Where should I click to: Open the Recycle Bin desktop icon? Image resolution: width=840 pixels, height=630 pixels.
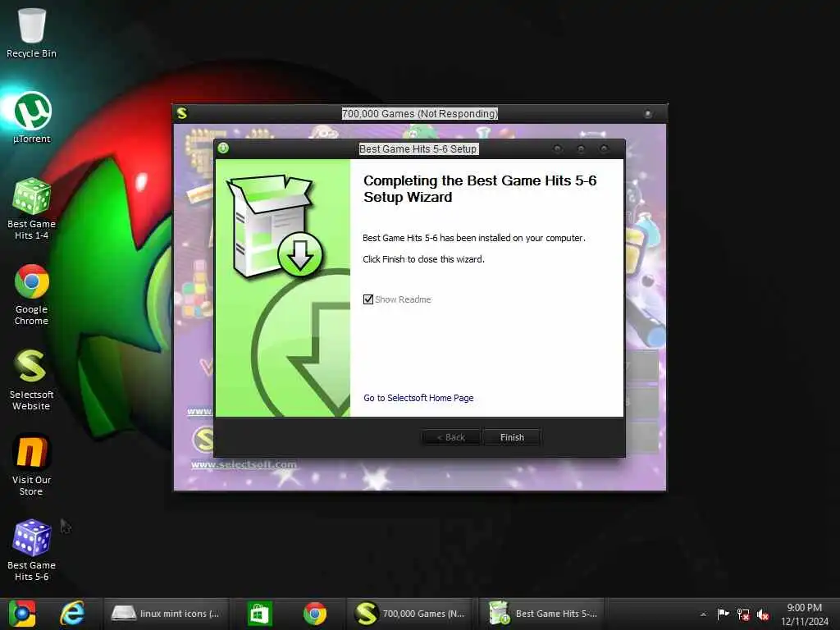[x=32, y=32]
